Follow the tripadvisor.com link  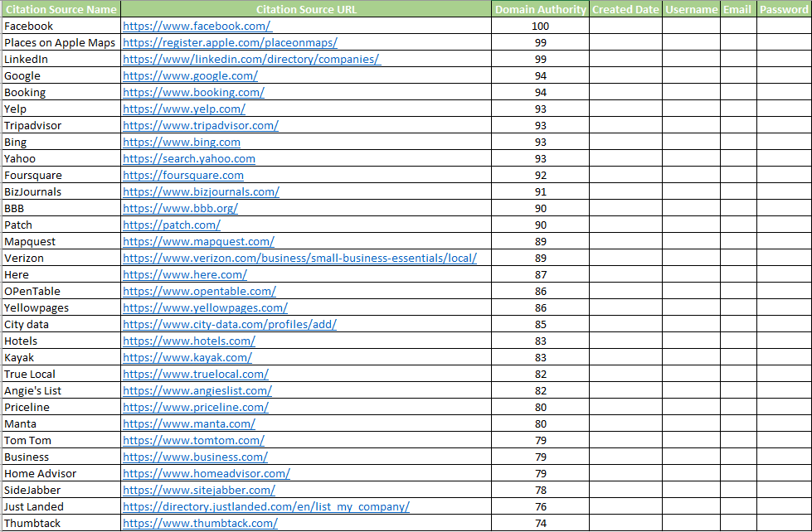coord(201,125)
